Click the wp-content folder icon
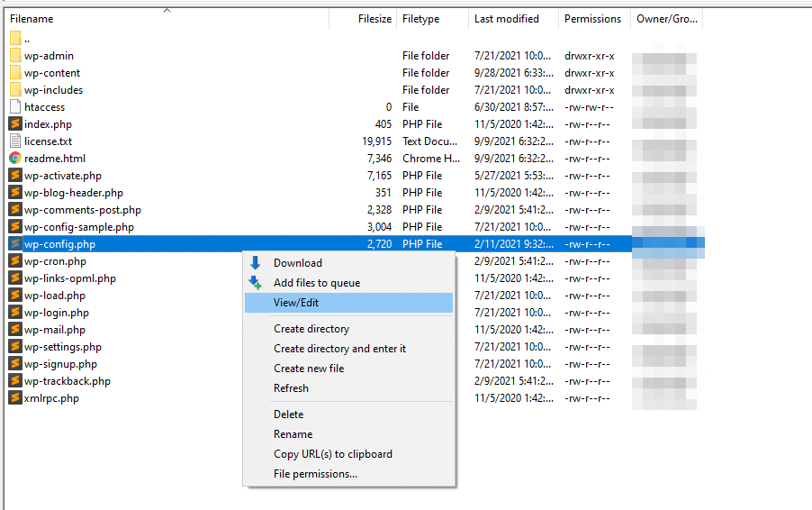 [15, 73]
